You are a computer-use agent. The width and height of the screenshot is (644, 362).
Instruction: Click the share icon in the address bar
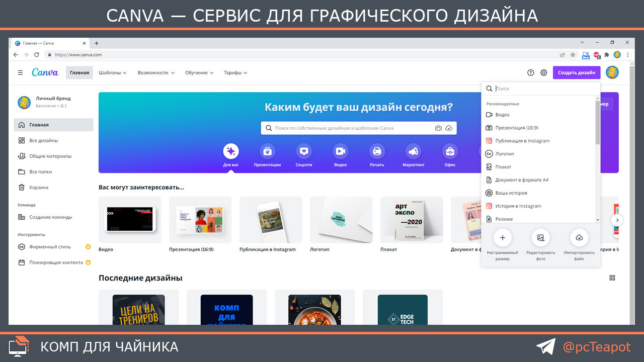(x=562, y=55)
